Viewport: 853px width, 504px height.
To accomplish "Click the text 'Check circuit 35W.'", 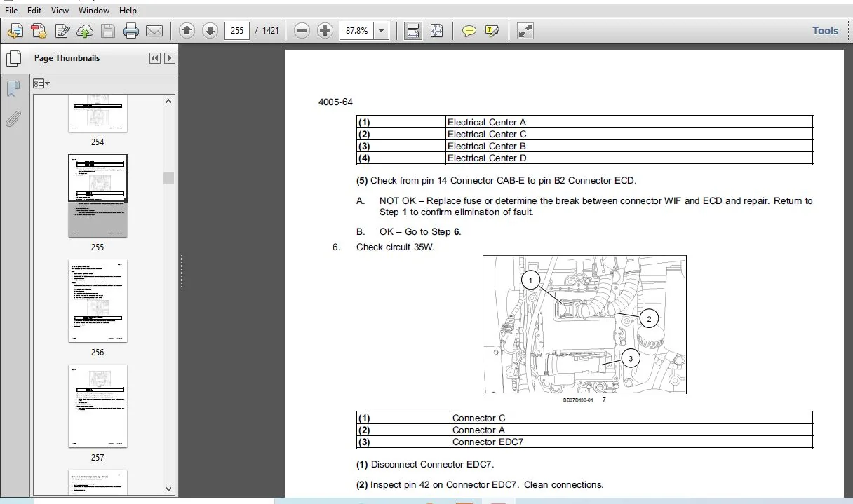I will 395,247.
